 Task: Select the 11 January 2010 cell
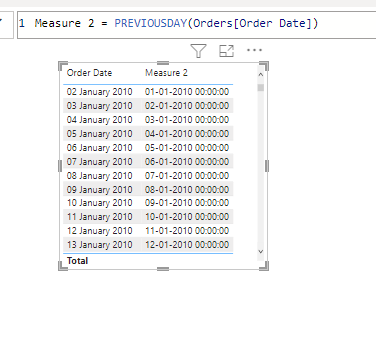99,217
